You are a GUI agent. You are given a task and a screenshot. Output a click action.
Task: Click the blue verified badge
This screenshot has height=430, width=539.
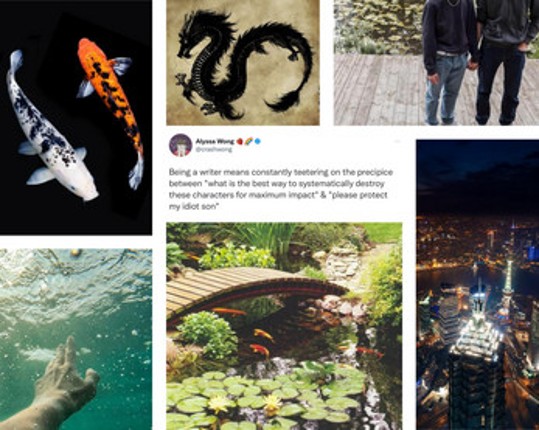(257, 141)
